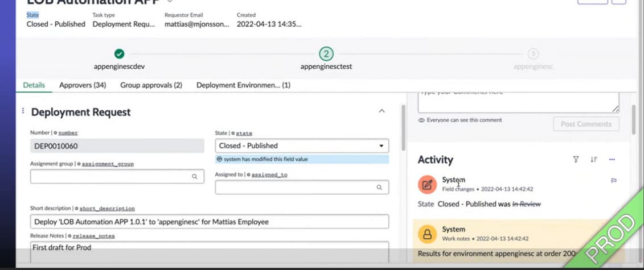The image size is (644, 270).
Task: Click the Assignment group lookup search icon
Action: 195,177
